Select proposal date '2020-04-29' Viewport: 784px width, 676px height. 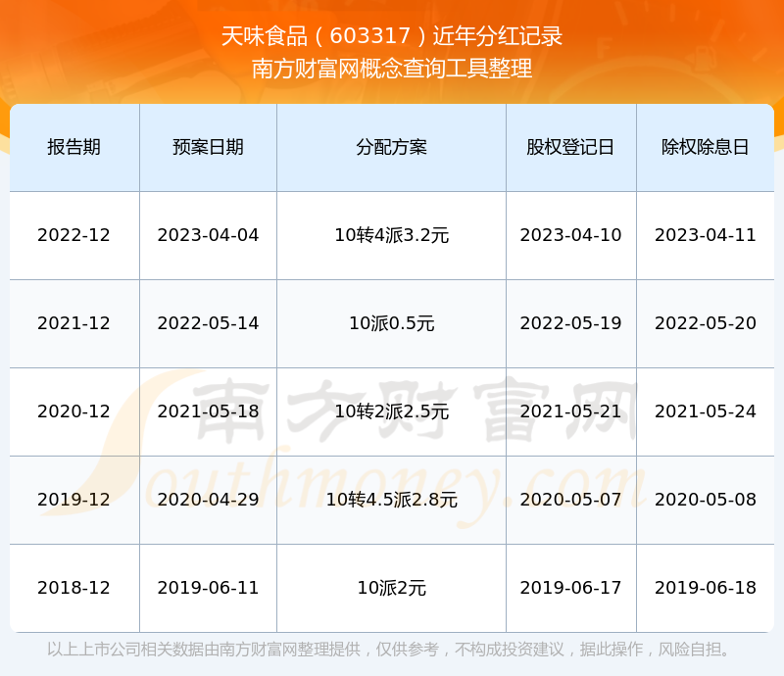tap(208, 500)
